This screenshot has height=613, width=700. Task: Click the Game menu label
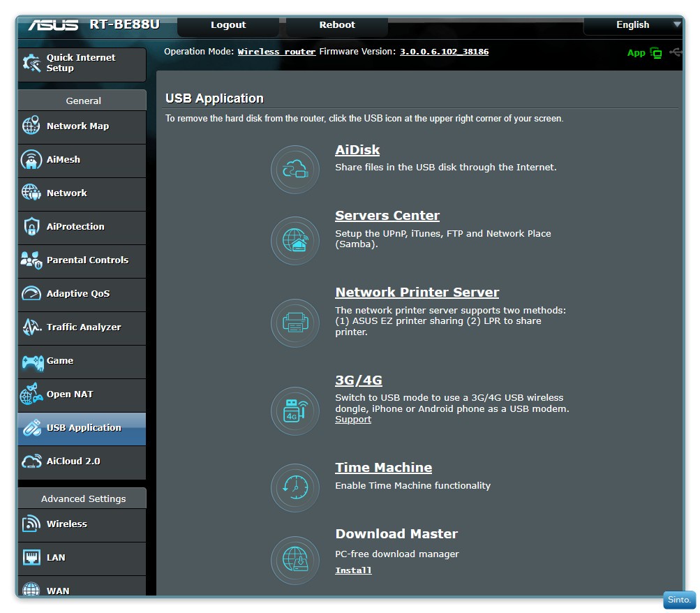pos(60,361)
